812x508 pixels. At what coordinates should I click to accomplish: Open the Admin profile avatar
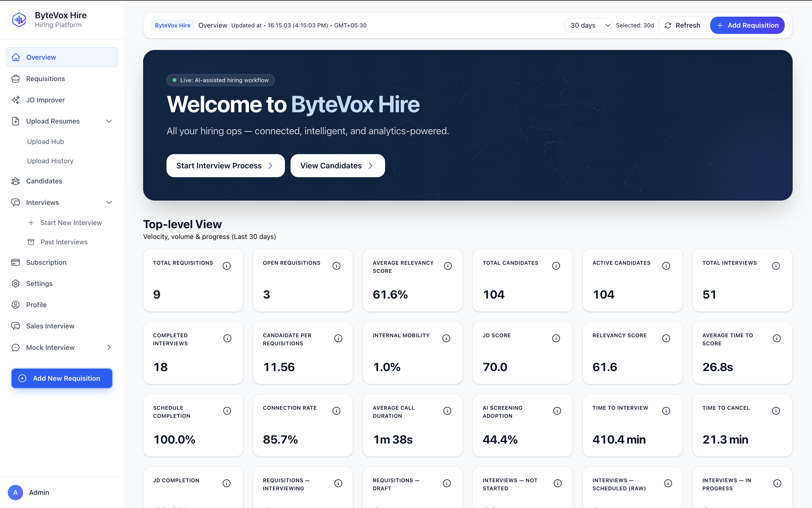(15, 492)
